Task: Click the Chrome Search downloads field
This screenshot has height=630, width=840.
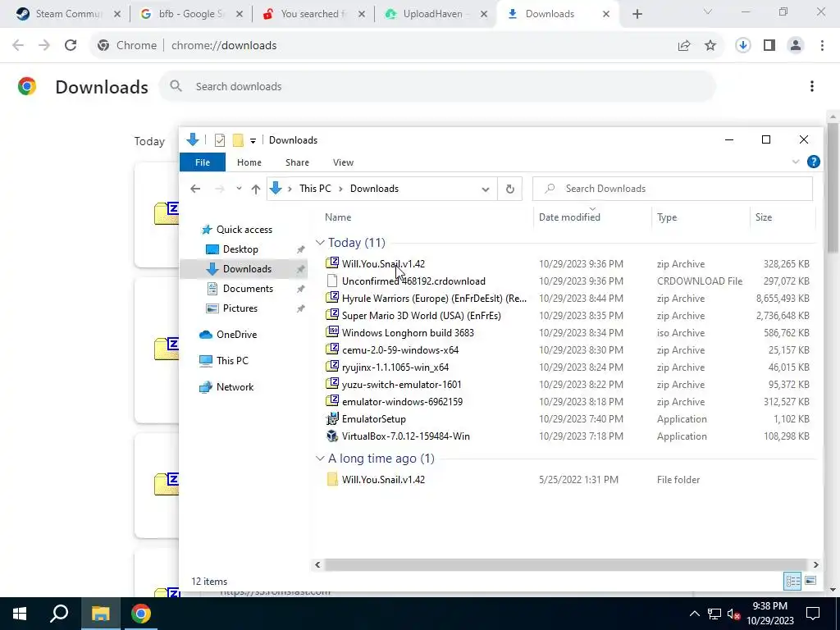Action: point(437,86)
